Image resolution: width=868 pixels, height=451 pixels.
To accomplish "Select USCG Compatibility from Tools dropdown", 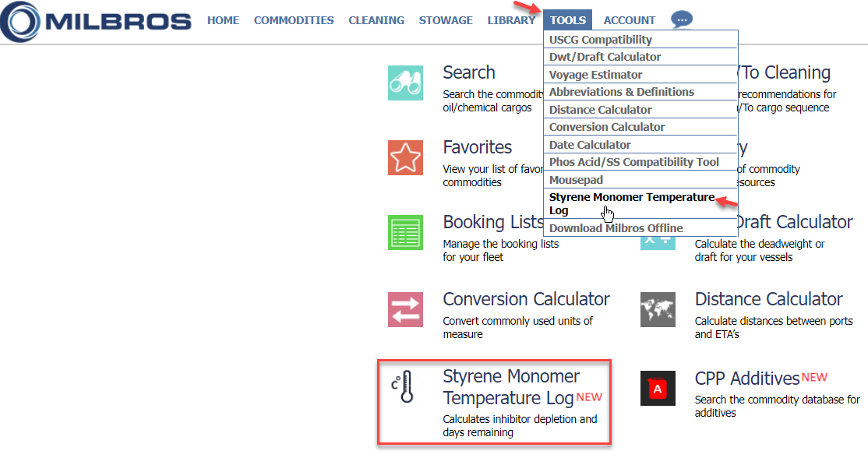I will pyautogui.click(x=601, y=40).
